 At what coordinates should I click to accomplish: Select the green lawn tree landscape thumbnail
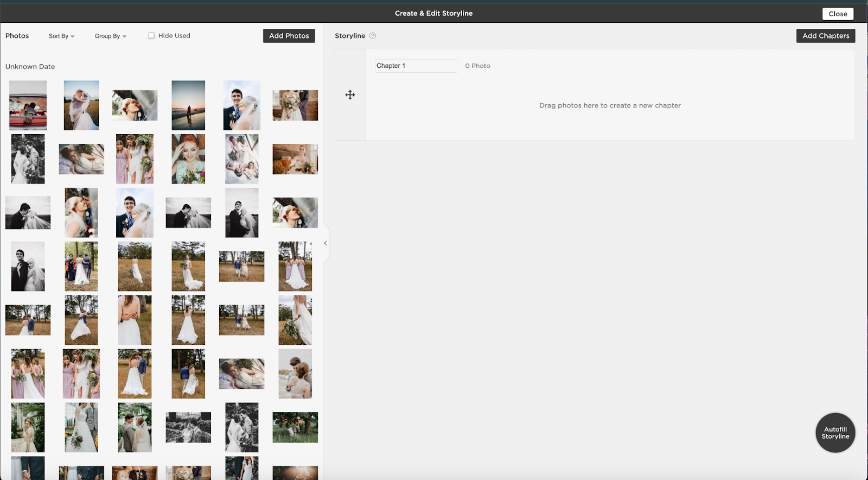click(x=295, y=427)
